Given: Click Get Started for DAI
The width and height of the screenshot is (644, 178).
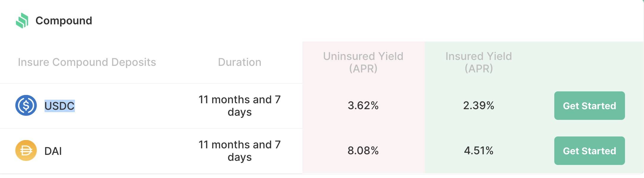Looking at the screenshot, I should (589, 151).
